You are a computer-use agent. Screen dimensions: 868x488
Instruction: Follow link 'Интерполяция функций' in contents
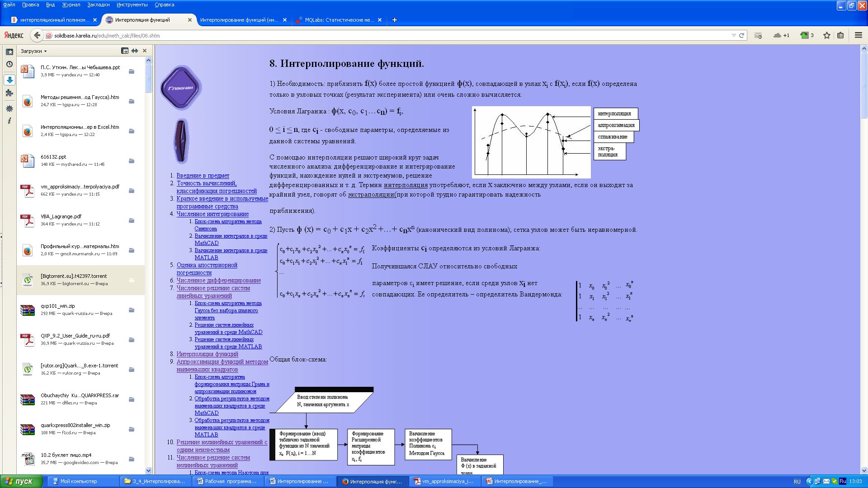pos(207,354)
